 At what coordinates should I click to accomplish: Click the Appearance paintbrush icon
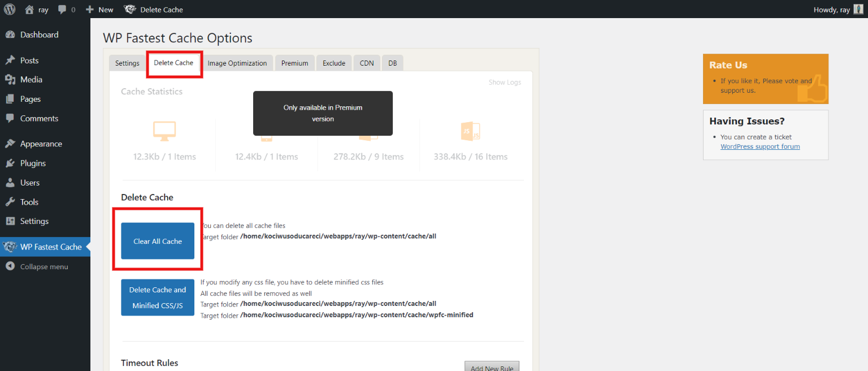[x=10, y=144]
